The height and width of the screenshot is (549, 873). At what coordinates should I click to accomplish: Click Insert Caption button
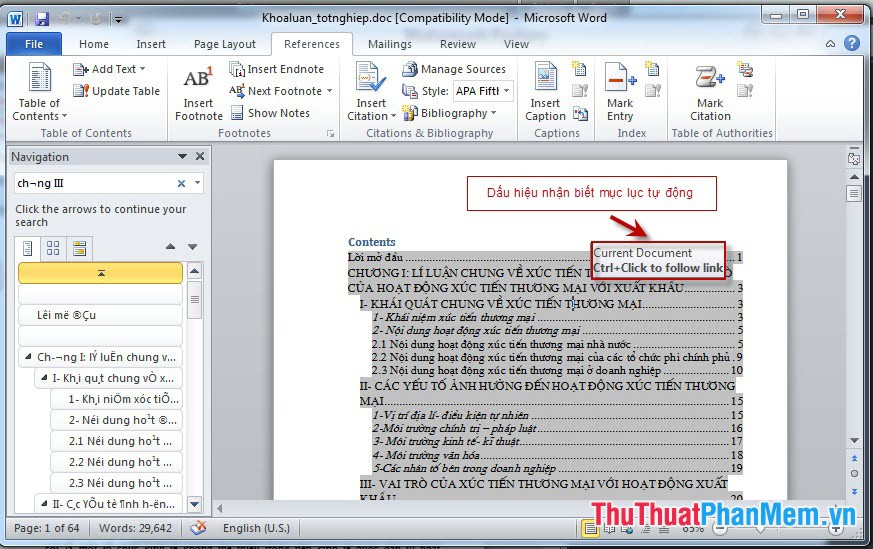pos(545,91)
